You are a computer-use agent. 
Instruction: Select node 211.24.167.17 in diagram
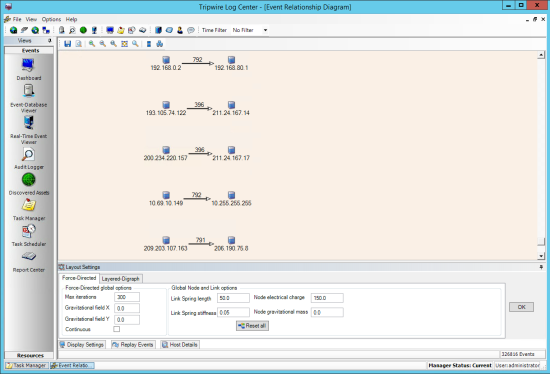pyautogui.click(x=231, y=154)
